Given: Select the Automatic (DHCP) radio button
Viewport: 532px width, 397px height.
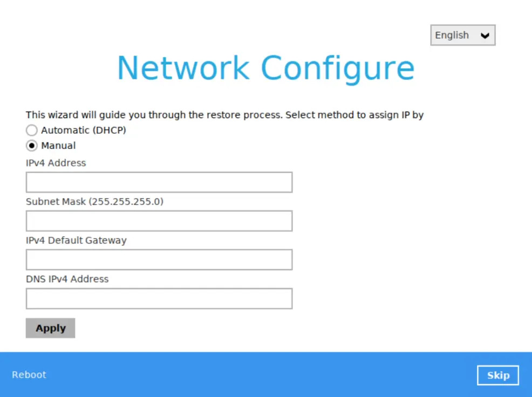Looking at the screenshot, I should pos(32,131).
